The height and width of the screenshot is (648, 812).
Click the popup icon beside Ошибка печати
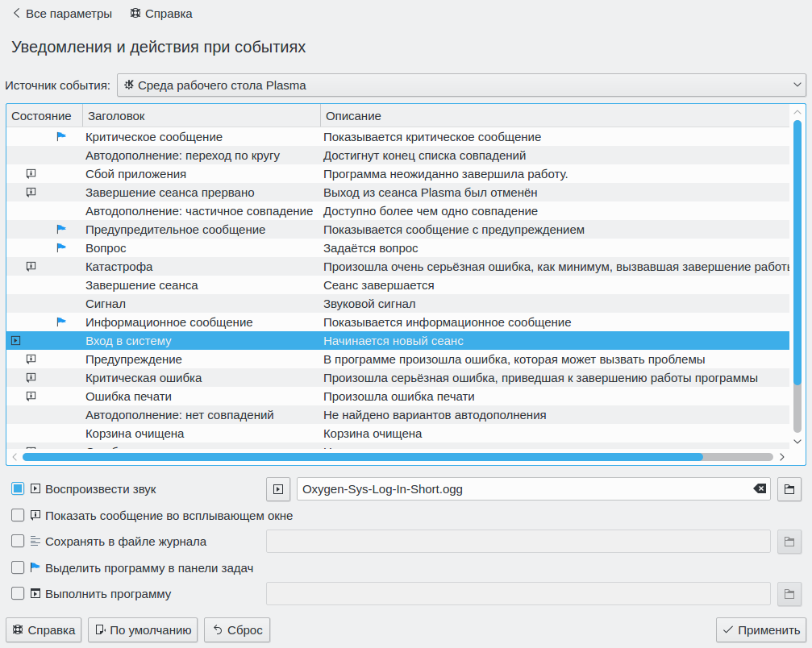pos(31,397)
